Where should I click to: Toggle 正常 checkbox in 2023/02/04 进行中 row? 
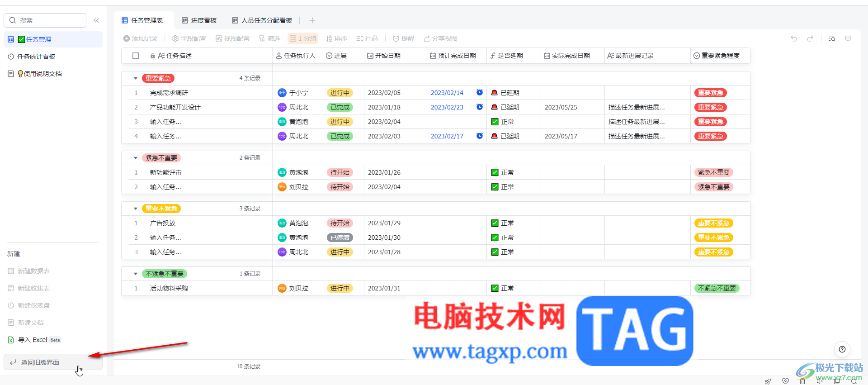coord(495,122)
